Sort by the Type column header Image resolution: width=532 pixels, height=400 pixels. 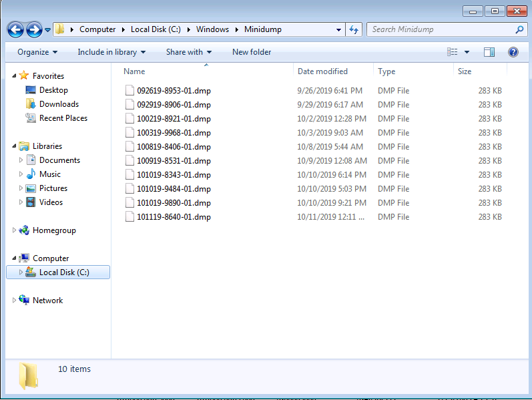click(x=386, y=71)
